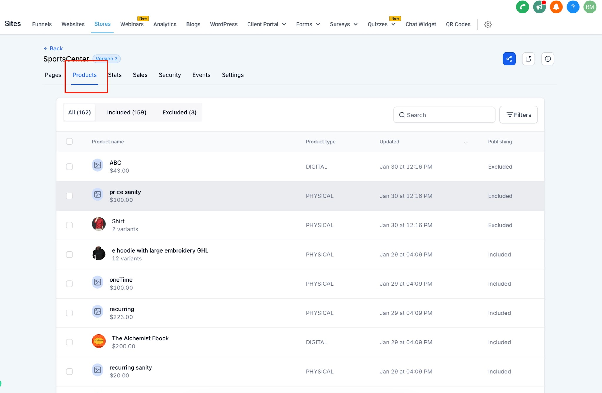Click the version badge next to SportsCenter
This screenshot has height=393, width=602.
point(107,59)
